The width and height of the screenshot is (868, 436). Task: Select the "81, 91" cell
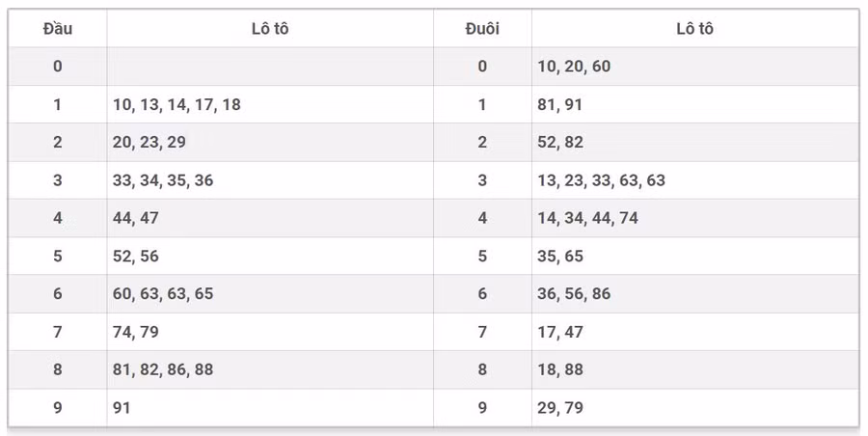click(560, 104)
